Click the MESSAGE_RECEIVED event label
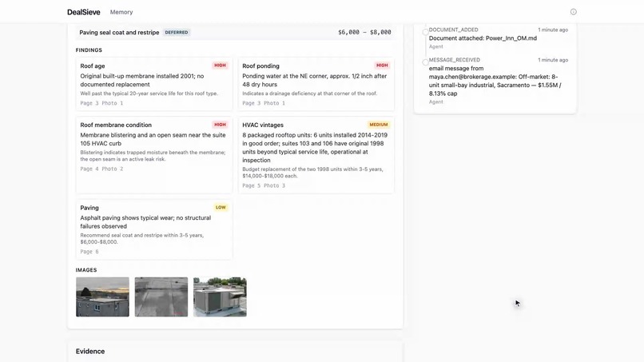 click(x=455, y=60)
